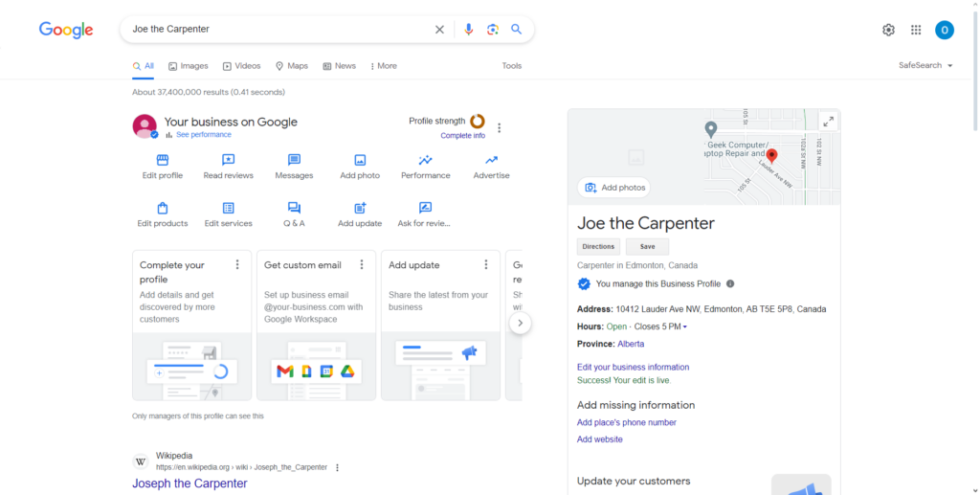Choose Add update icon in tools grid
Screen dimensions: 980x495
360,214
